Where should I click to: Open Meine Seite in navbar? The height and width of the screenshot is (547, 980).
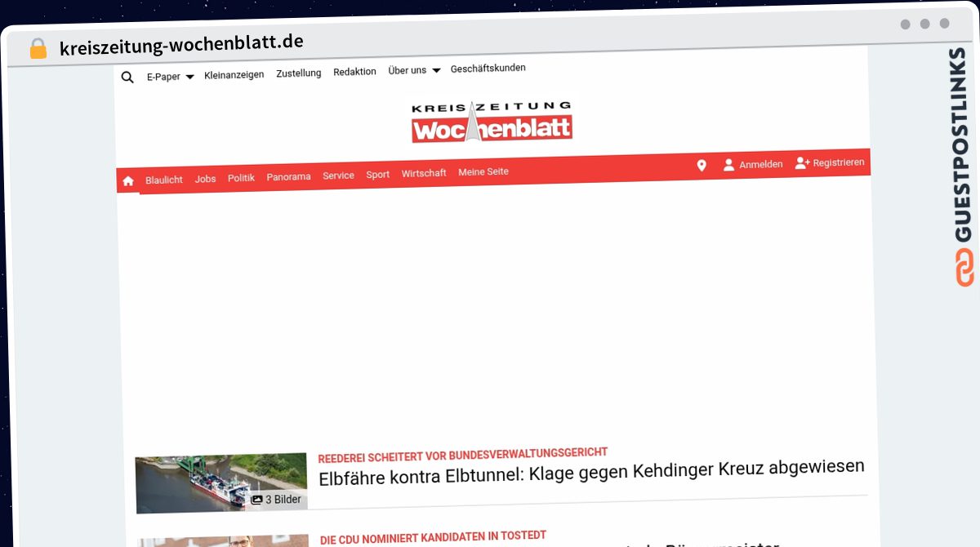click(x=483, y=172)
